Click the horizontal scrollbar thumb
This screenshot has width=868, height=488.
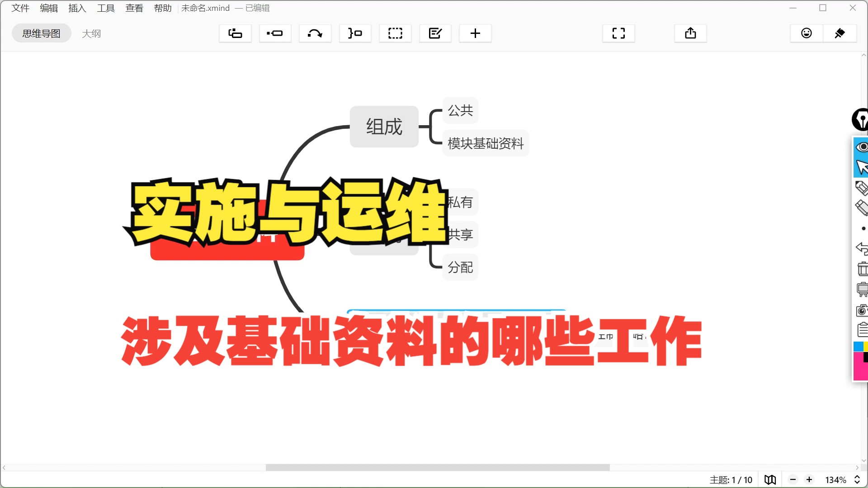click(x=438, y=468)
